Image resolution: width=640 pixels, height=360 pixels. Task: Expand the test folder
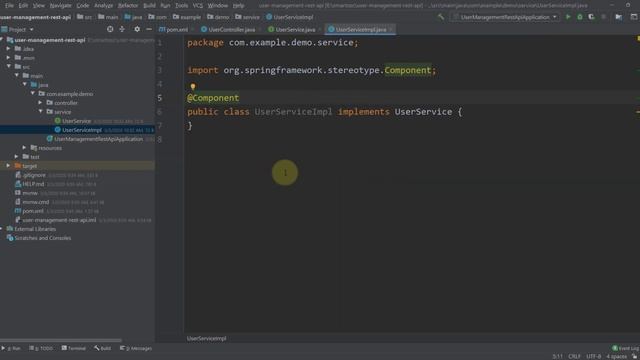17,157
